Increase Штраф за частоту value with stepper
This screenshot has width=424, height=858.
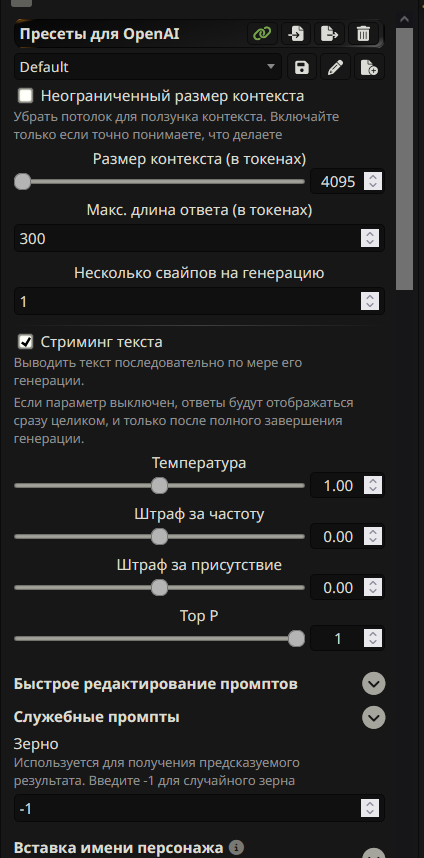pos(374,532)
